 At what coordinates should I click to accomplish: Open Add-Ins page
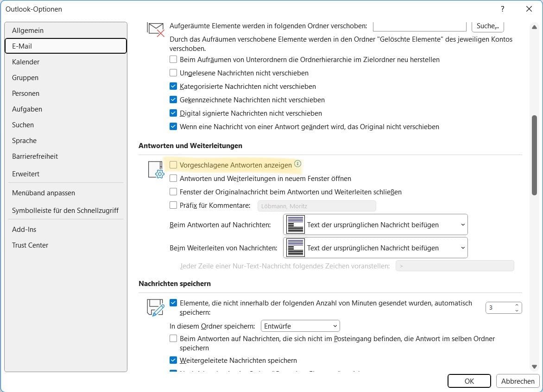[x=66, y=230]
